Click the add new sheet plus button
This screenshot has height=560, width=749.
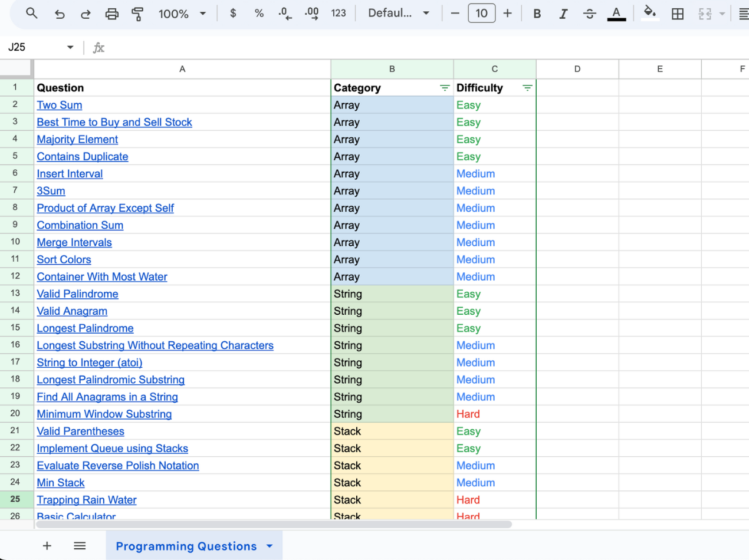point(47,546)
